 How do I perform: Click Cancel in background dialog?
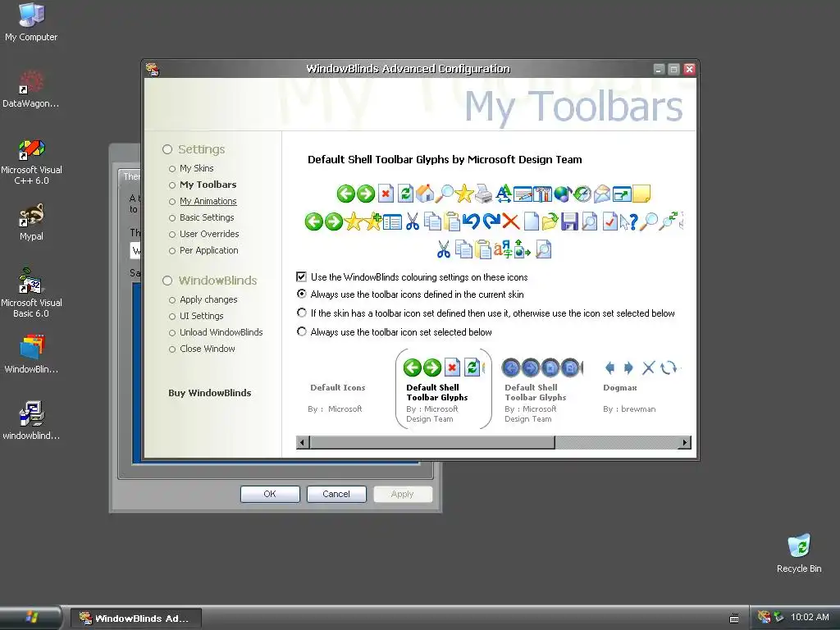336,494
